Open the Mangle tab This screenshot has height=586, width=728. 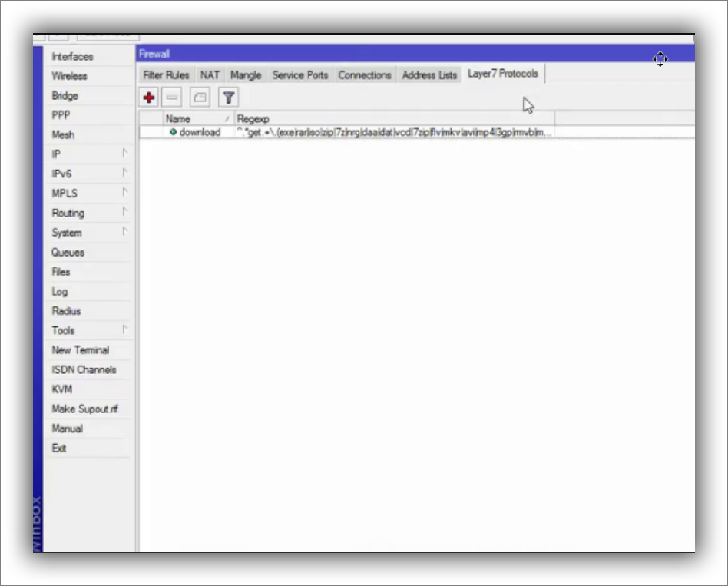[x=246, y=75]
